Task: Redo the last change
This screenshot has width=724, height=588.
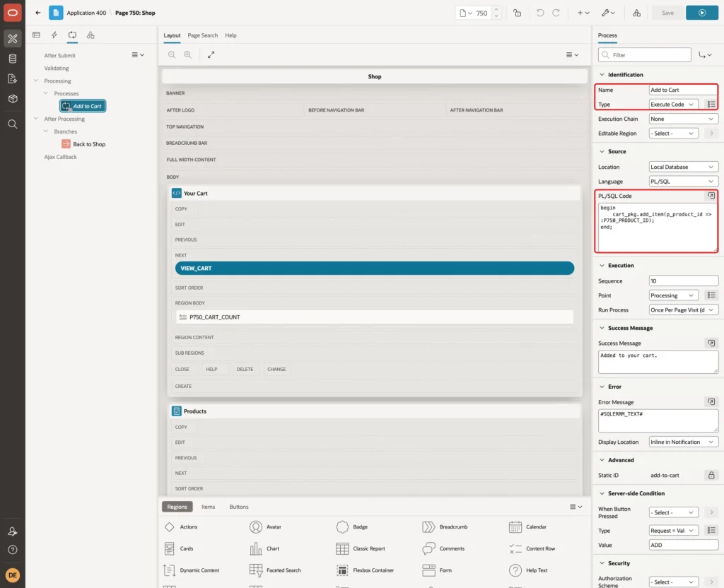Action: click(556, 13)
